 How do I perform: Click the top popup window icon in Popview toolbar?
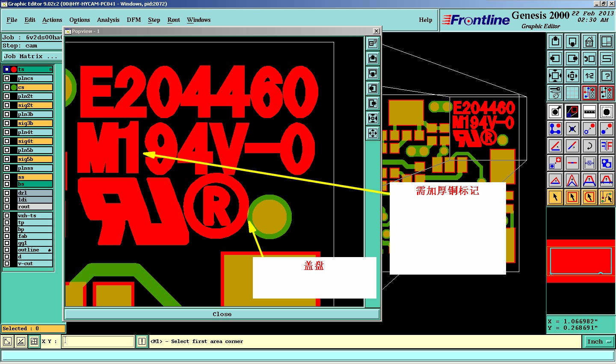point(373,43)
